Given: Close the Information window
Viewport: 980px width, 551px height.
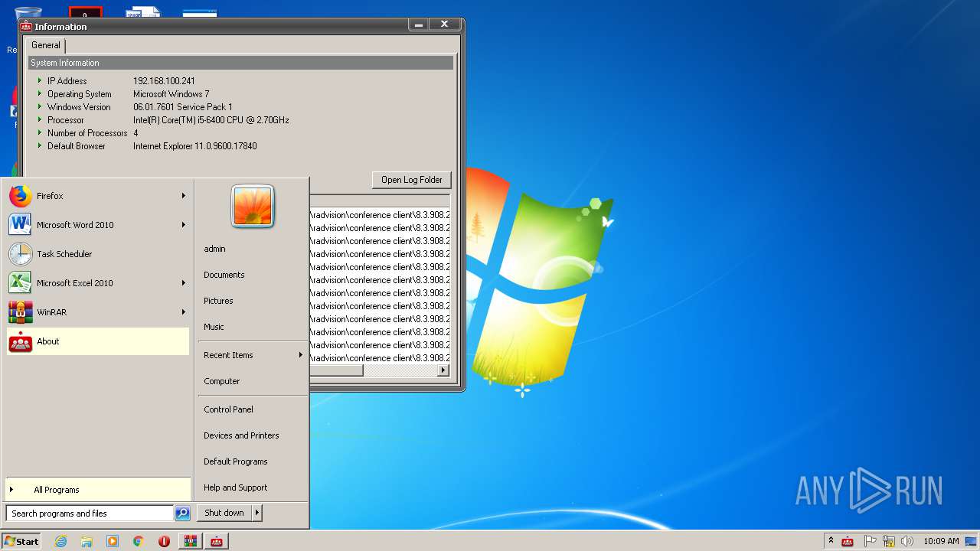Looking at the screenshot, I should [x=444, y=24].
